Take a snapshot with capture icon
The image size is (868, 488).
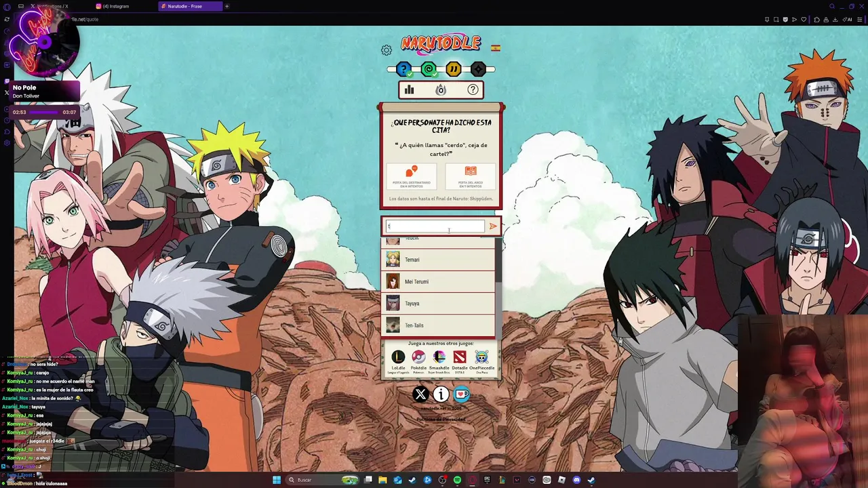point(776,20)
